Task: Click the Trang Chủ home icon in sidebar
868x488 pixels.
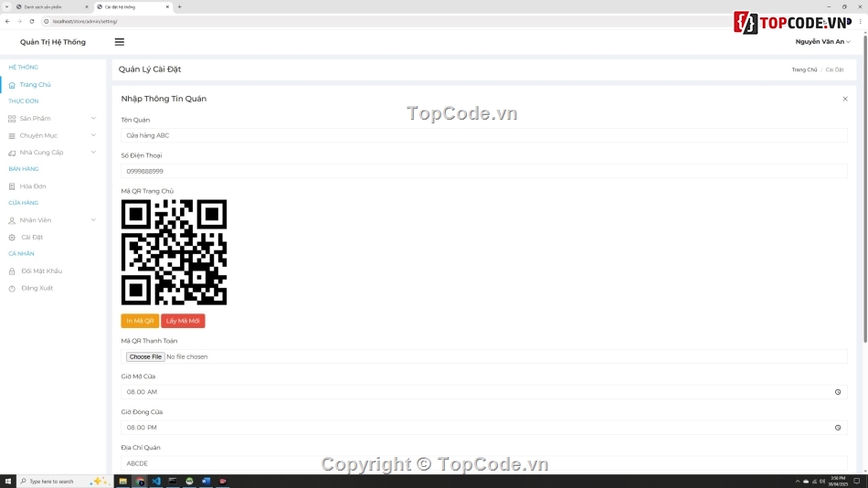Action: pos(12,85)
